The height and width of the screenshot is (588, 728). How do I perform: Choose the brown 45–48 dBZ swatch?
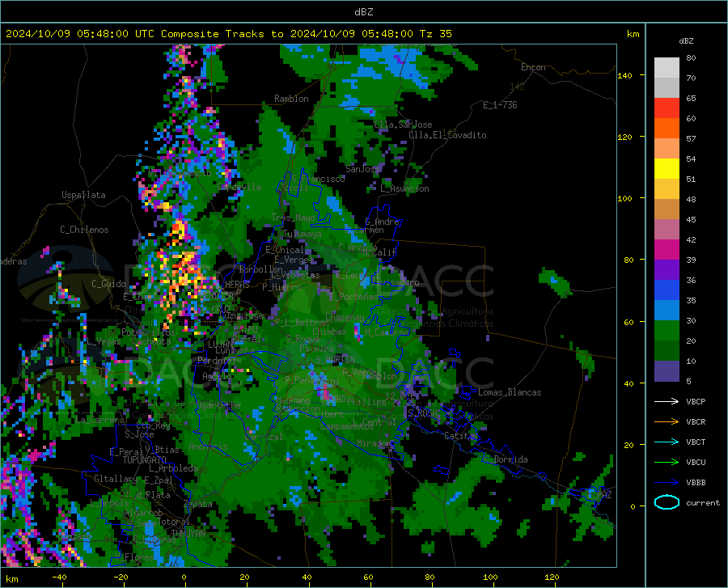coord(667,209)
